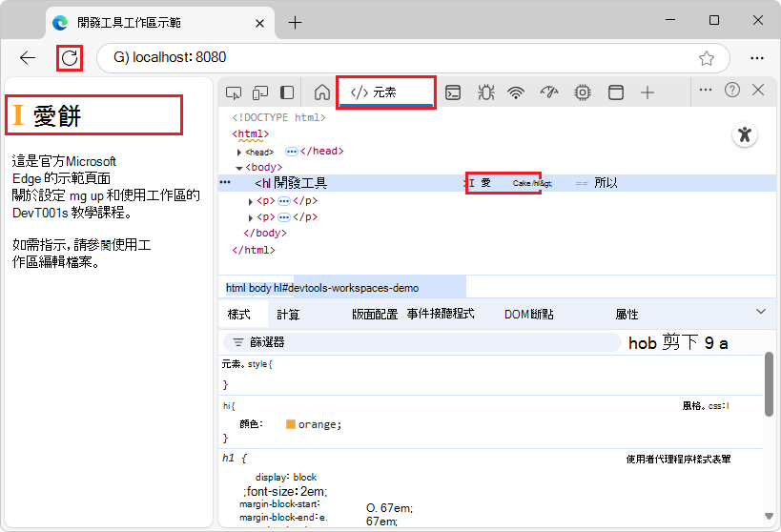This screenshot has height=532, width=781.
Task: Click the Styles pane vertical scrollbar
Action: pyautogui.click(x=769, y=383)
